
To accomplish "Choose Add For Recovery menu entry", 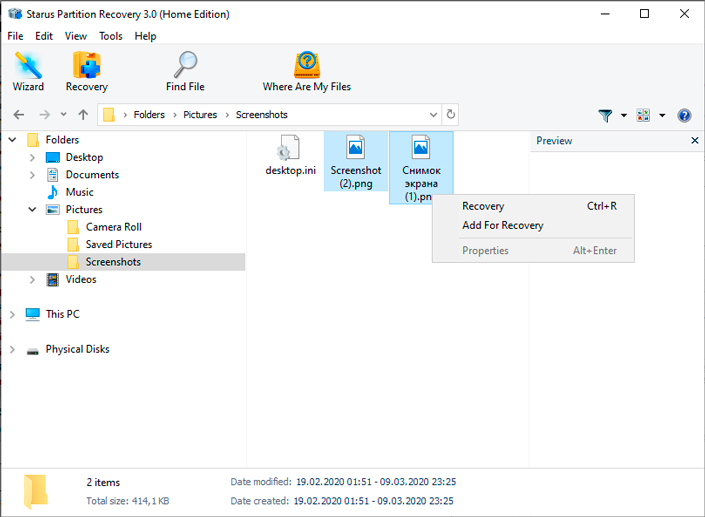I will [533, 225].
